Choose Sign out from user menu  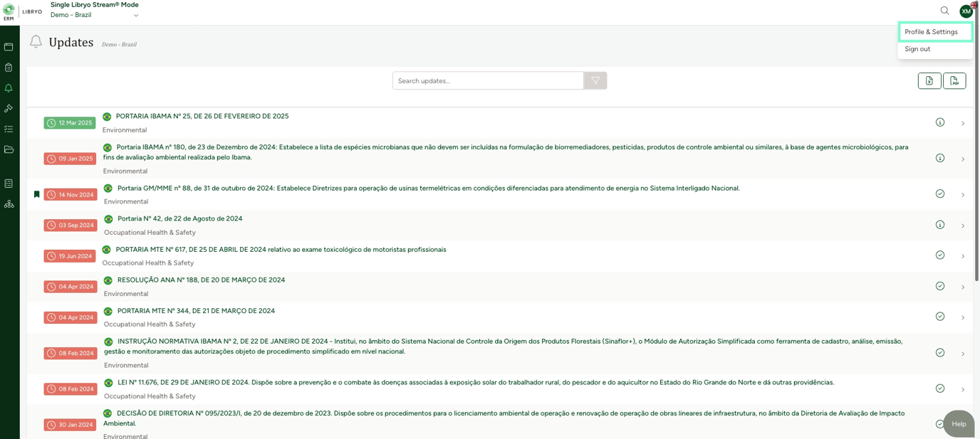pyautogui.click(x=917, y=49)
